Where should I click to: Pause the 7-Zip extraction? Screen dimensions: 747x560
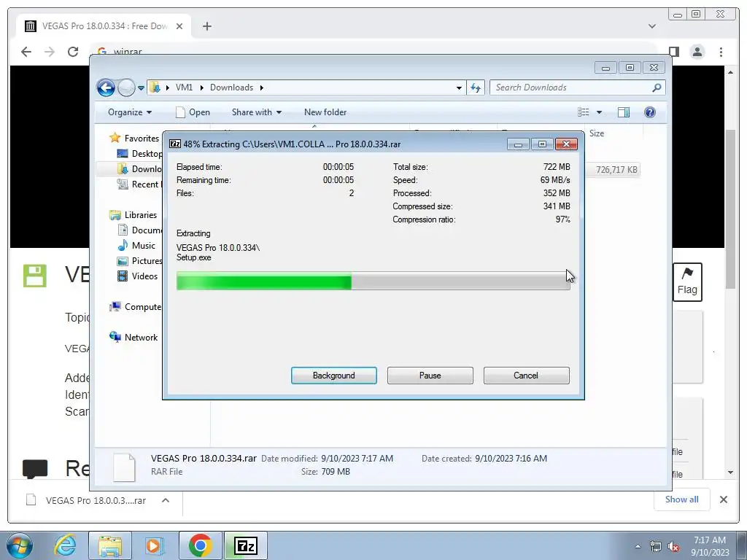pyautogui.click(x=430, y=376)
